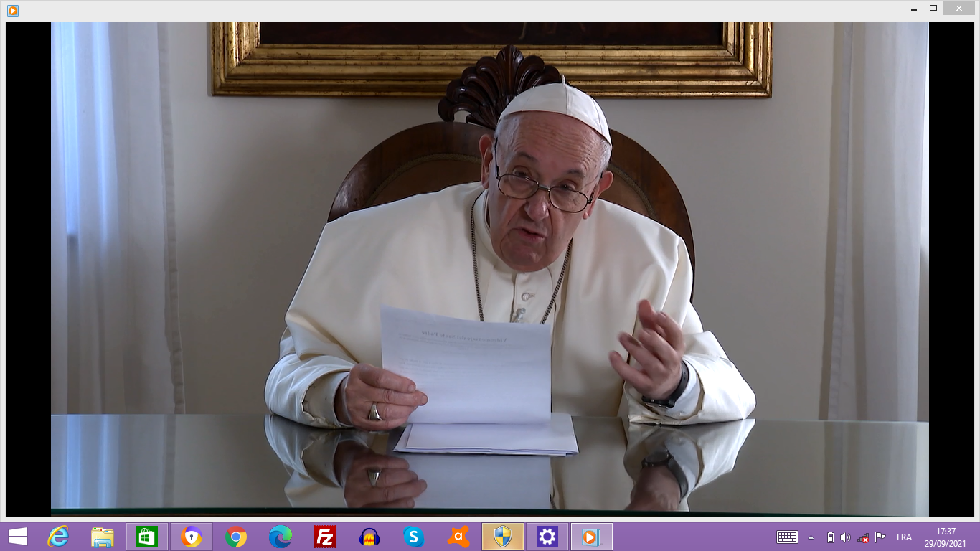Open the PC settings gear app
980x551 pixels.
tap(547, 537)
